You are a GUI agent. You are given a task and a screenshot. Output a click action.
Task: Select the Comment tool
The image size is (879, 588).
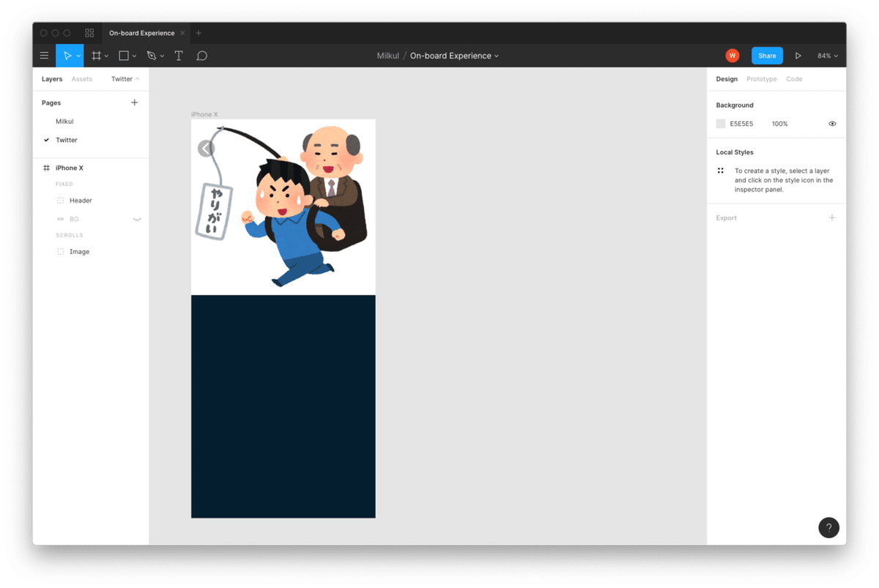tap(202, 56)
